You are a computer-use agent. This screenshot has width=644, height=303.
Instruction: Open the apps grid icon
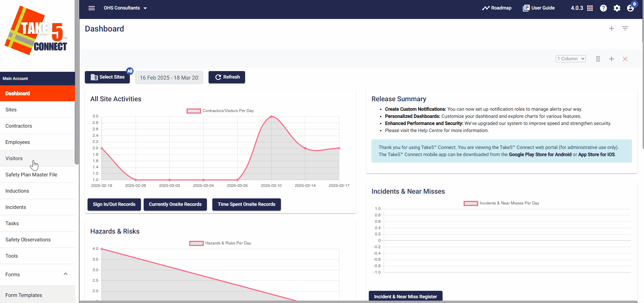[590, 8]
